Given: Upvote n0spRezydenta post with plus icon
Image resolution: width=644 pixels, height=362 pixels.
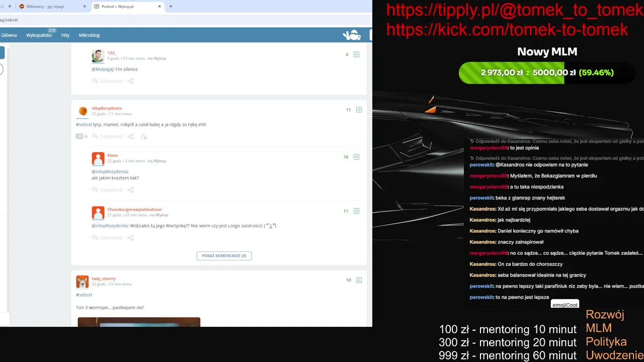Looking at the screenshot, I should (x=359, y=110).
